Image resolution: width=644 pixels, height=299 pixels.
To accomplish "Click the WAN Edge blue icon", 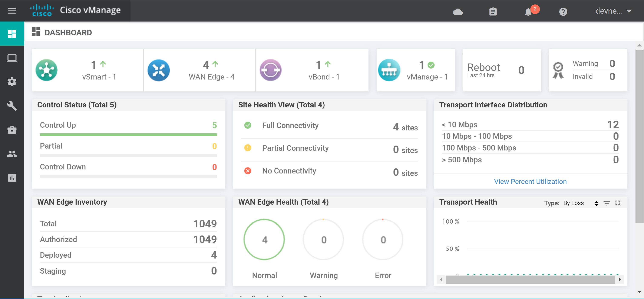I will pos(159,70).
